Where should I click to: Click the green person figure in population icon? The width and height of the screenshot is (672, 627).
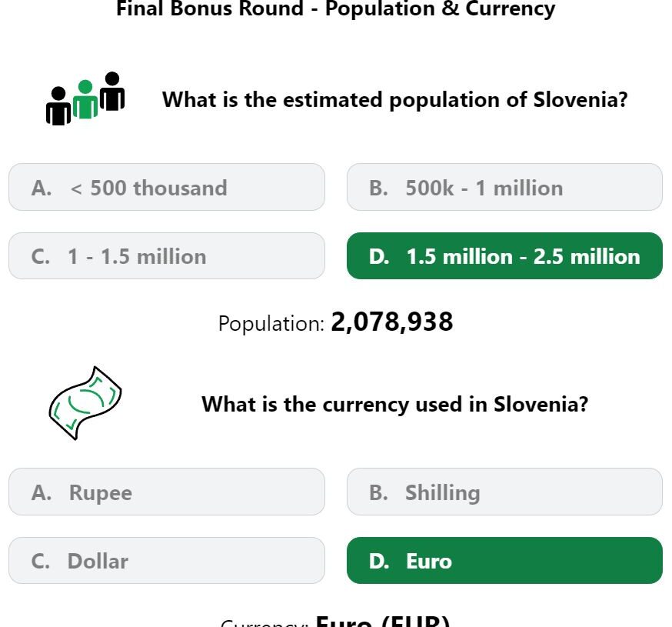[85, 99]
